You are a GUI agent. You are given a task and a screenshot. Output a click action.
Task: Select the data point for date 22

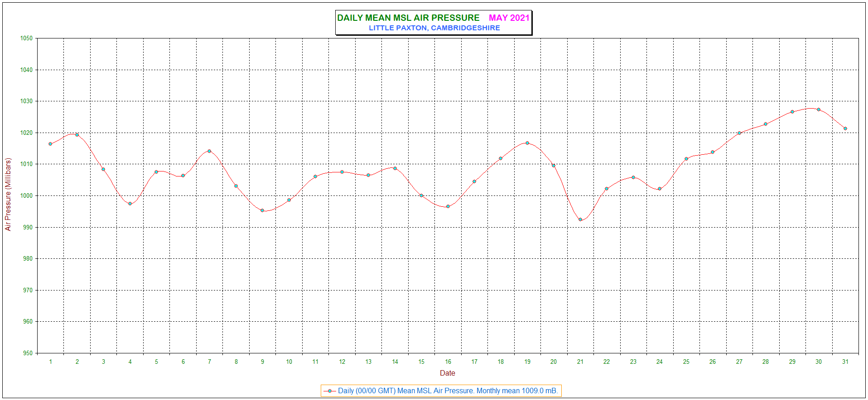click(607, 189)
